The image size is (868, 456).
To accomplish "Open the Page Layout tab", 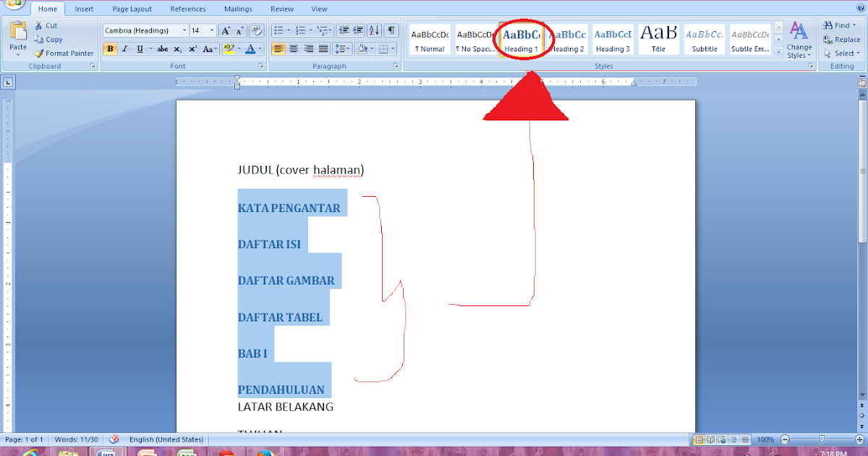I will click(132, 9).
